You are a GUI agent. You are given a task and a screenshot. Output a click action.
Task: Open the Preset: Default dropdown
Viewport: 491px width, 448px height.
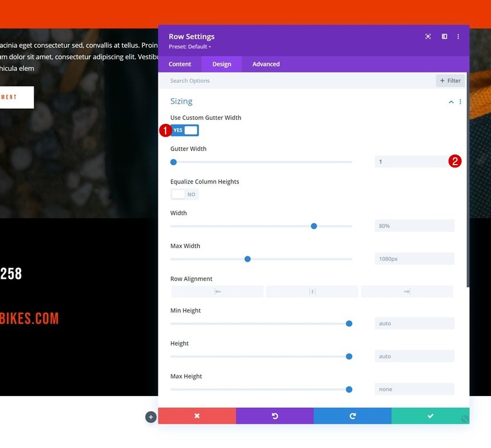click(190, 47)
